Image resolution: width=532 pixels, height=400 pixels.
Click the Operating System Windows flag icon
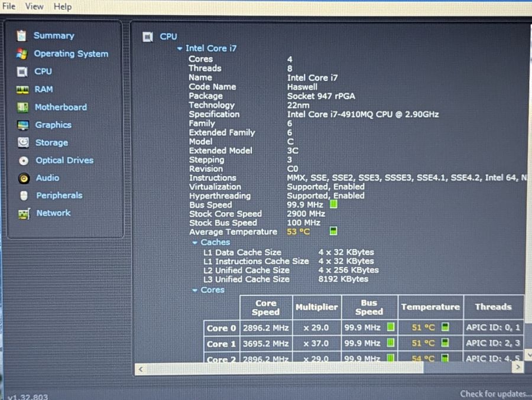pyautogui.click(x=22, y=54)
